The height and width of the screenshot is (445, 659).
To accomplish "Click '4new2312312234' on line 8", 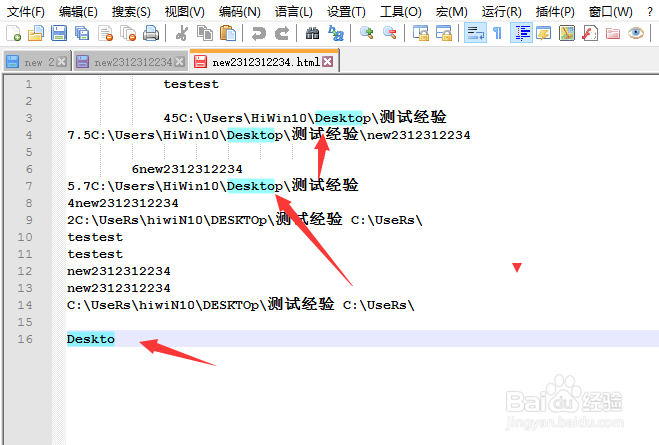I will [x=123, y=203].
